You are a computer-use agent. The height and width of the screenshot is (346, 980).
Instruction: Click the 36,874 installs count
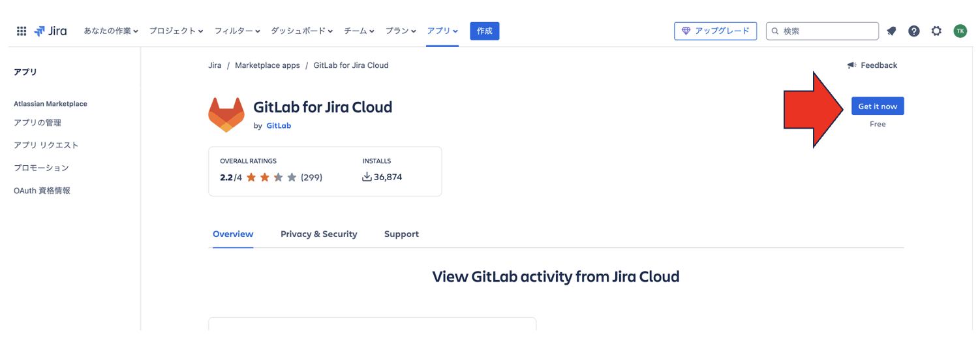(x=388, y=177)
